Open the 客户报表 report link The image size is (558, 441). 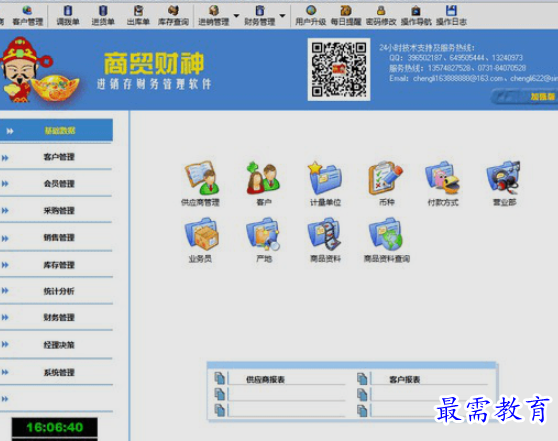(405, 379)
